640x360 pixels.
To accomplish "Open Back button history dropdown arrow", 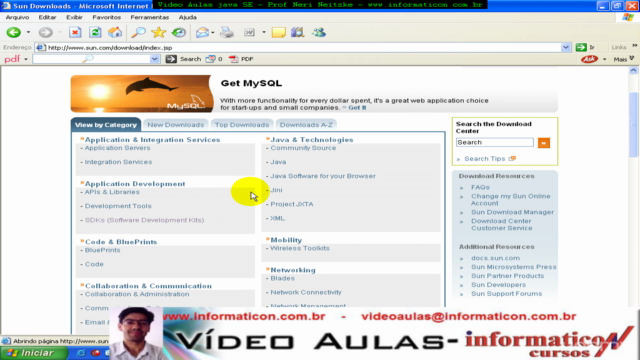I will (28, 32).
